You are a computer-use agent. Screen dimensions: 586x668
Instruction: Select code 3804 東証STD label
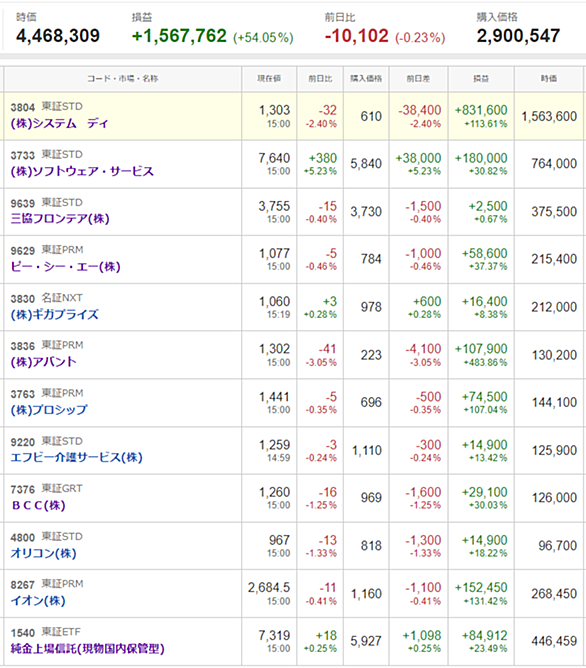pyautogui.click(x=46, y=107)
